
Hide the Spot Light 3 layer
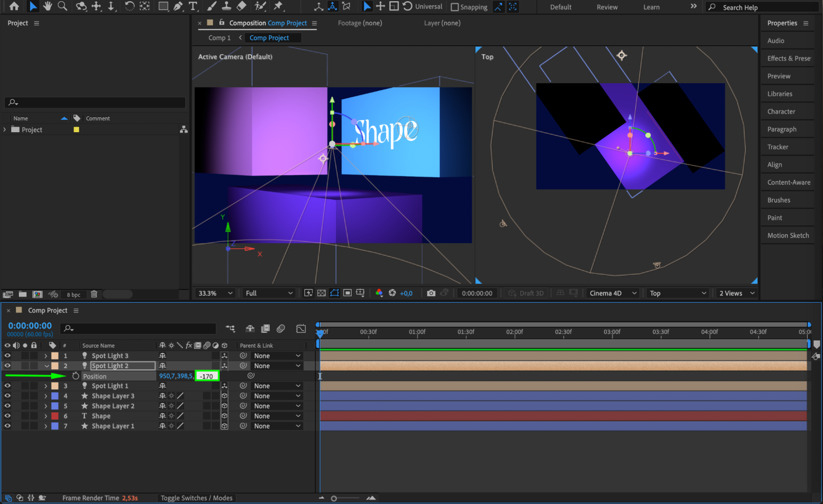[7, 355]
